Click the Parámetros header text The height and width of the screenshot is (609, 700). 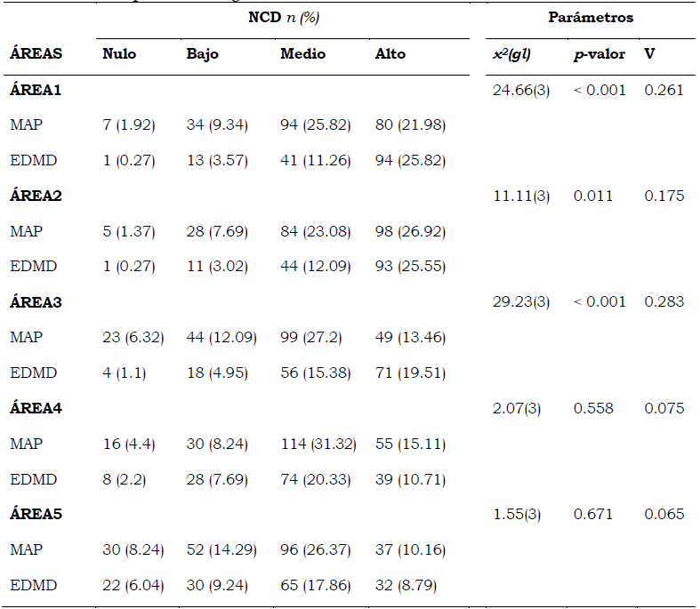point(589,18)
